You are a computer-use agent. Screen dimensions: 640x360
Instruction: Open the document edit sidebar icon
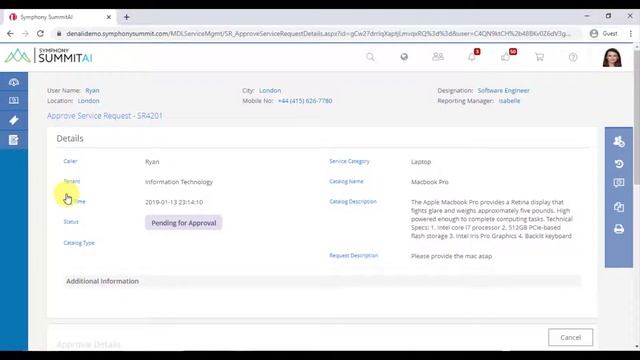[x=14, y=140]
